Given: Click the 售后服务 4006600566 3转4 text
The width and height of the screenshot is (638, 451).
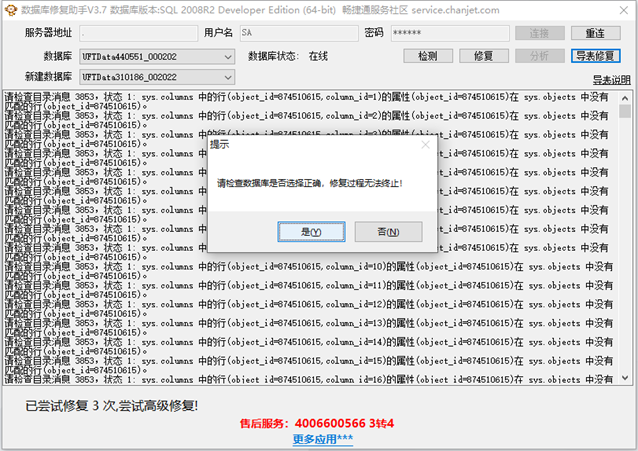Looking at the screenshot, I should tap(317, 423).
